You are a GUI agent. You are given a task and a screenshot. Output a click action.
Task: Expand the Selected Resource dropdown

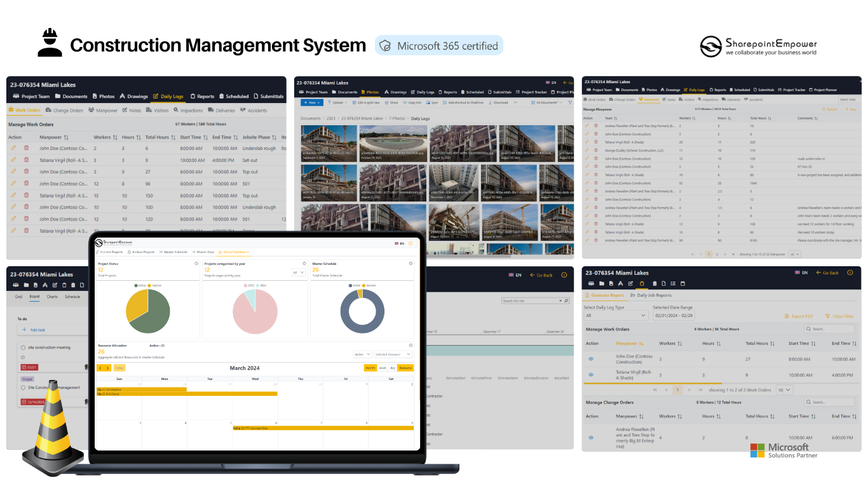(x=392, y=355)
